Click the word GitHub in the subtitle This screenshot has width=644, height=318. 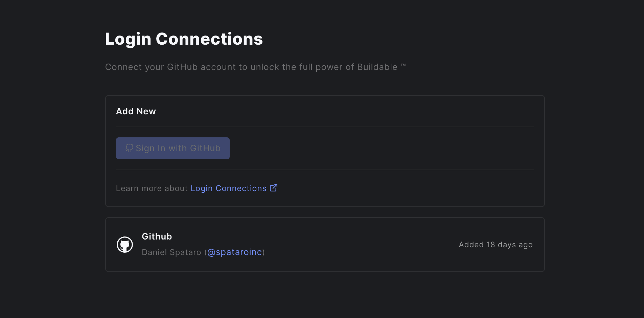click(182, 67)
